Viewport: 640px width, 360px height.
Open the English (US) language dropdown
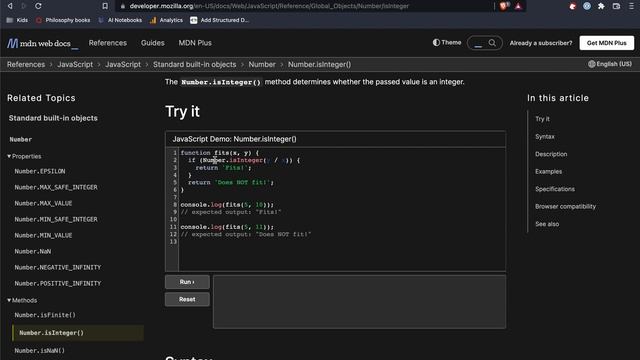click(610, 64)
